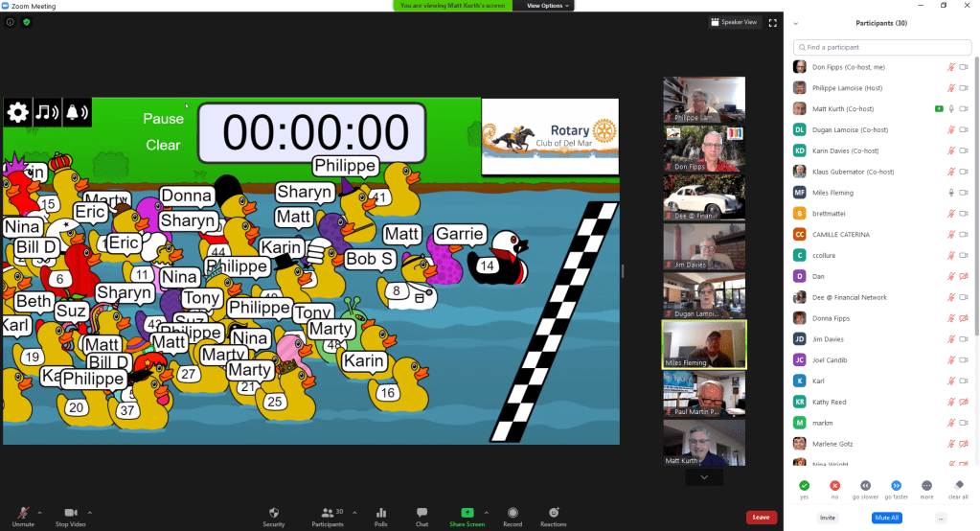Click the bell sound icon
This screenshot has width=980, height=531.
(77, 113)
